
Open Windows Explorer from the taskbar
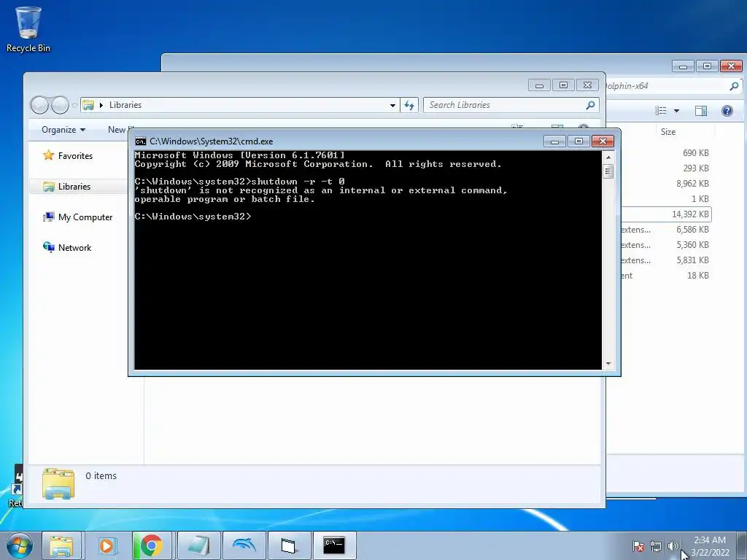[x=61, y=545]
